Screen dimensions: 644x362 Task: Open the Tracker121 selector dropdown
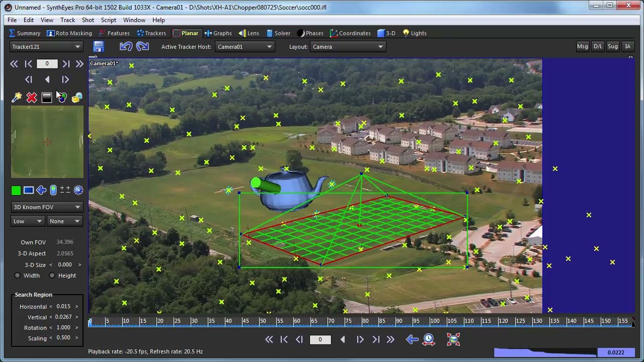pos(47,47)
